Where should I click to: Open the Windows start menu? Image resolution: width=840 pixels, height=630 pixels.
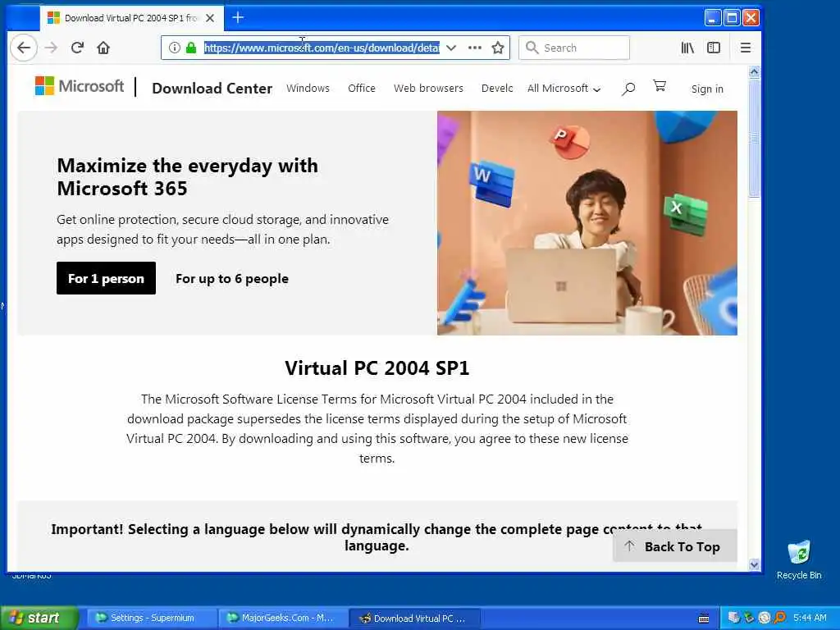[39, 618]
